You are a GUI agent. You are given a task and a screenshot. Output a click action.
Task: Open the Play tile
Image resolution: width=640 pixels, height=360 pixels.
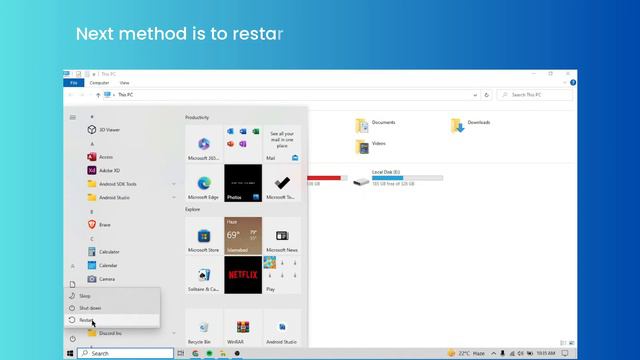coord(282,275)
